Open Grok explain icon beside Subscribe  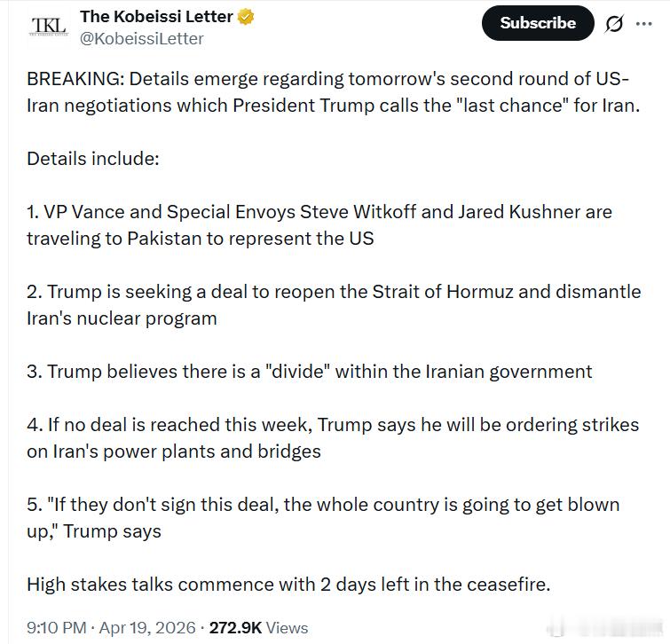coord(613,24)
